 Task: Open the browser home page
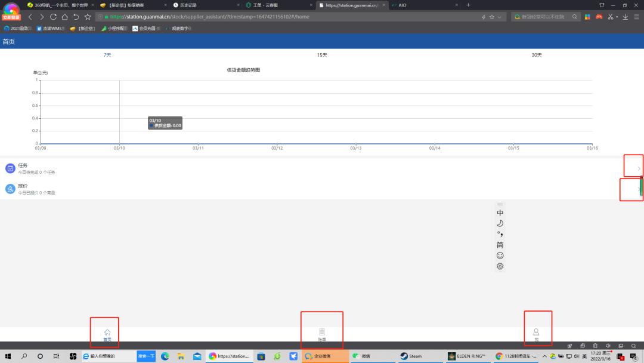coord(64,17)
